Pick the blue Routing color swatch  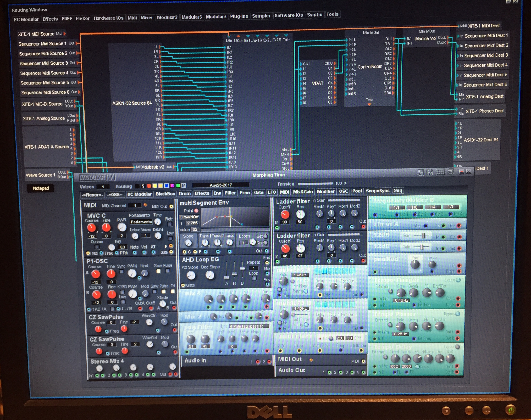166,186
